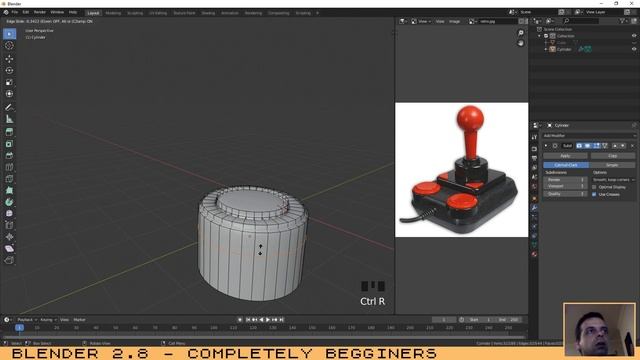Image resolution: width=640 pixels, height=360 pixels.
Task: Click the Quality value slider
Action: pyautogui.click(x=565, y=194)
